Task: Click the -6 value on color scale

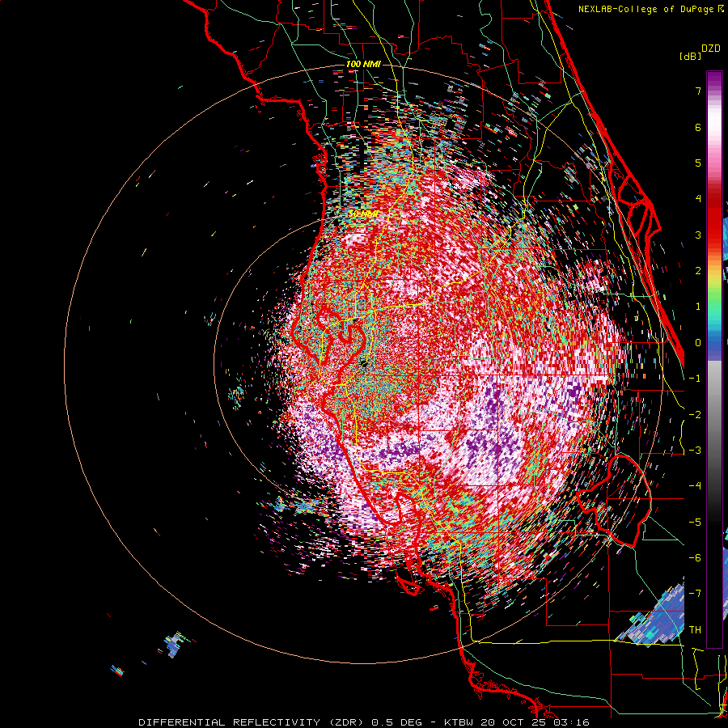Action: click(695, 558)
